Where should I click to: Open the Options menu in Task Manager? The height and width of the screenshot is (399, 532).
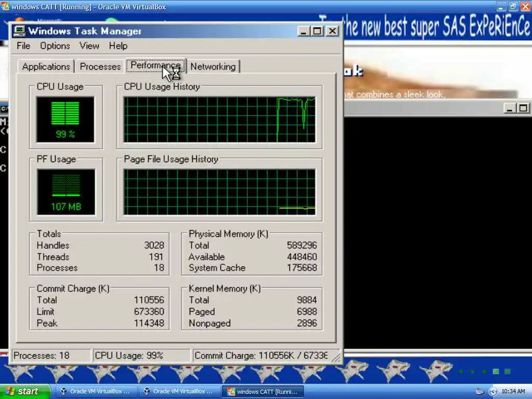55,46
